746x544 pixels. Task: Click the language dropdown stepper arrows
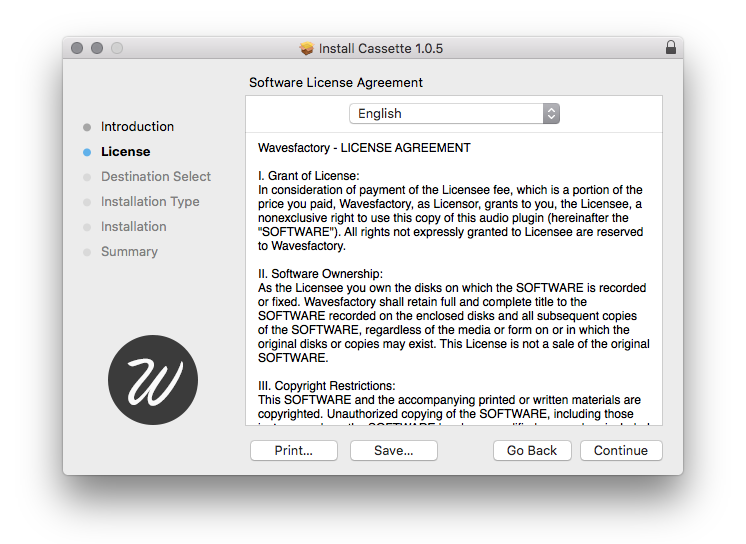coord(551,114)
